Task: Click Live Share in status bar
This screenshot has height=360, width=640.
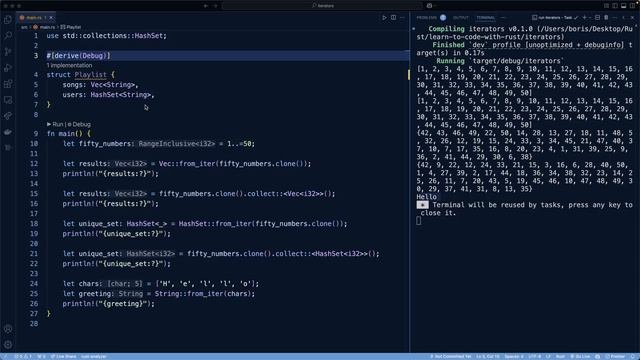Action: (x=63, y=356)
